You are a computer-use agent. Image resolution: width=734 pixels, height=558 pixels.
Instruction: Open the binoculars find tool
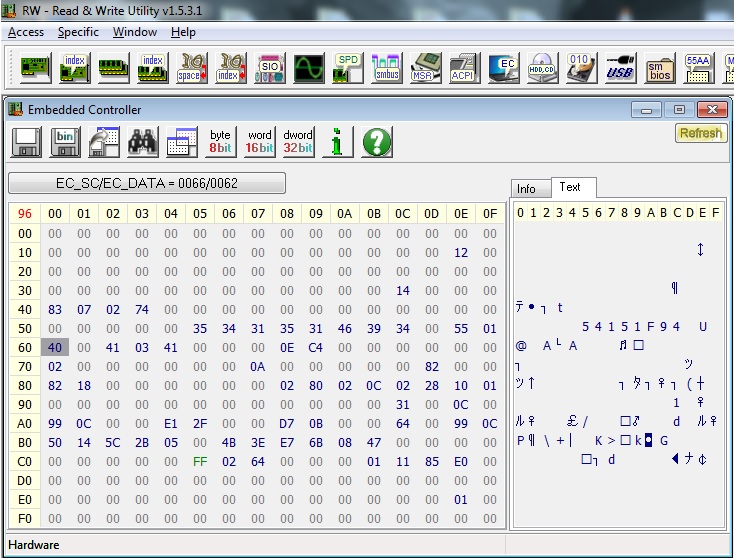(143, 142)
